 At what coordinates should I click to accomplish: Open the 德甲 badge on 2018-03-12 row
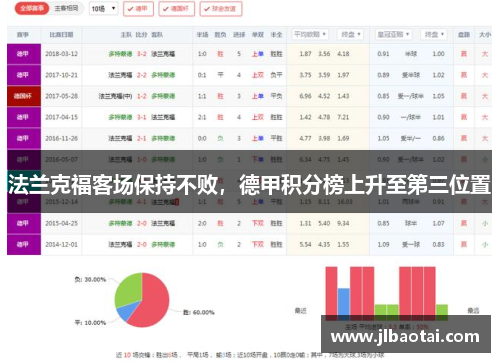click(24, 54)
